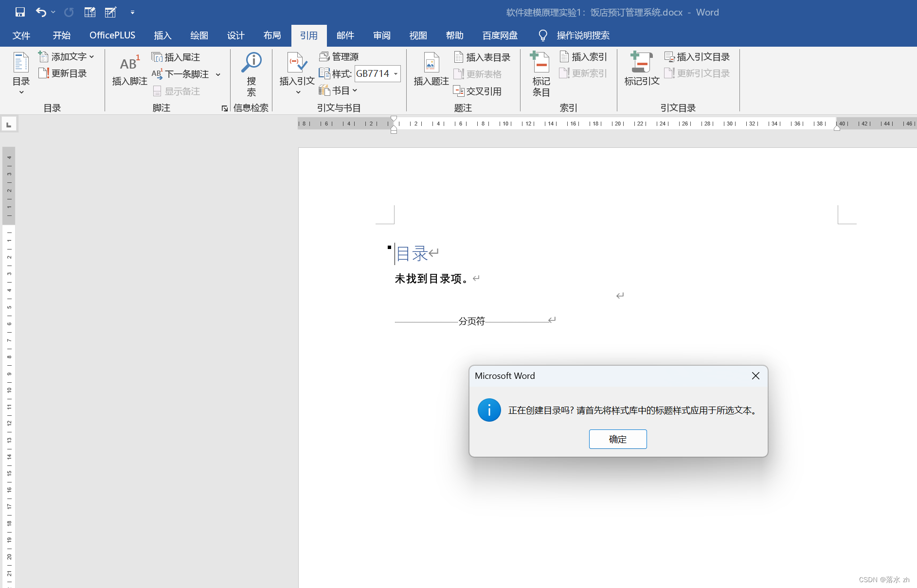Open the Undo history dropdown arrow

(x=53, y=12)
